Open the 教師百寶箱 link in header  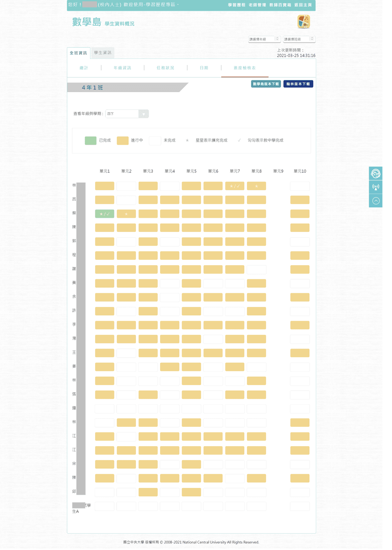[280, 5]
